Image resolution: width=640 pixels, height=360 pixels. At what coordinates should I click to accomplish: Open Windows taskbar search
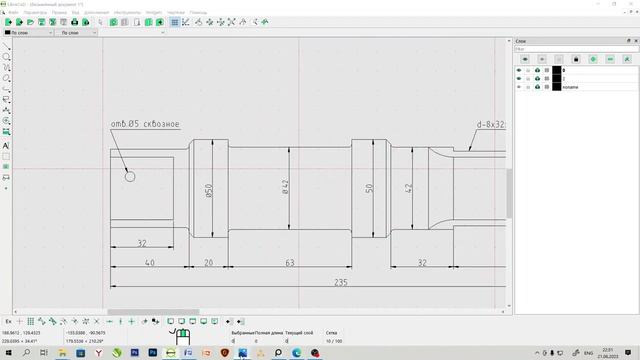(x=26, y=353)
